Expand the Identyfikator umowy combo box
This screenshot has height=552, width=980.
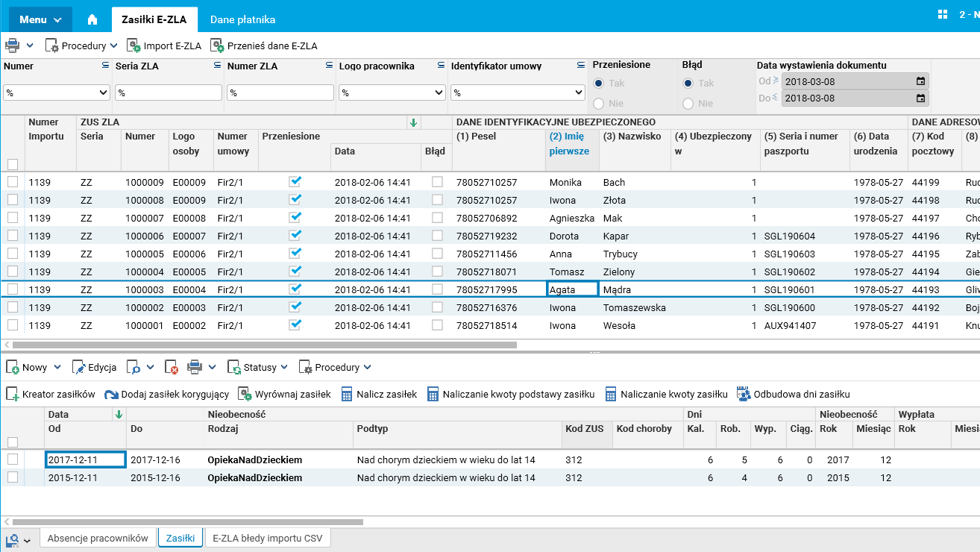tap(579, 93)
